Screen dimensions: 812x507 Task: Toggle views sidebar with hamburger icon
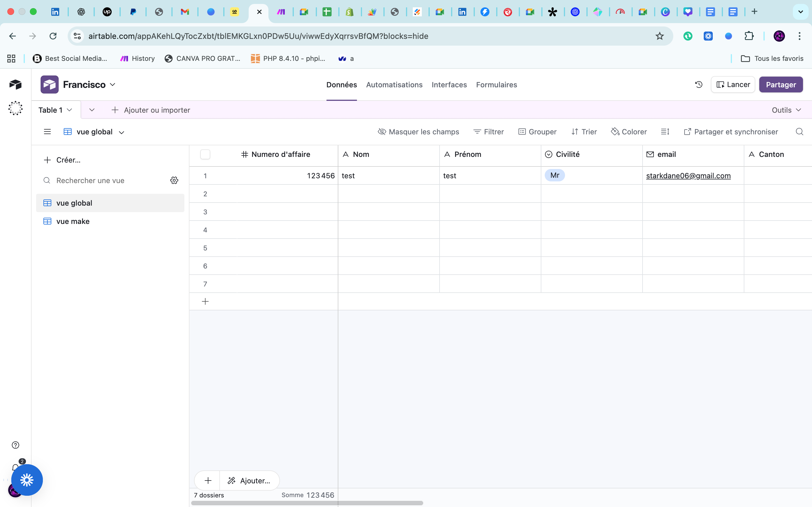pos(47,132)
